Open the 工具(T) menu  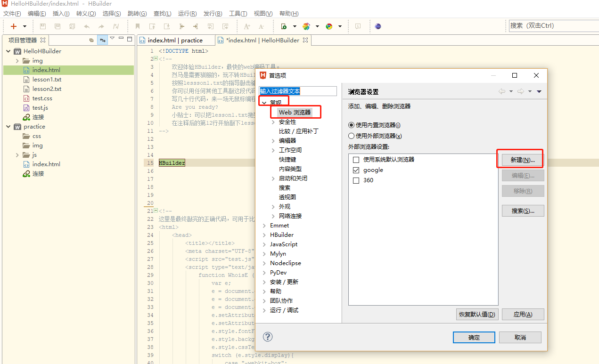[x=238, y=14]
